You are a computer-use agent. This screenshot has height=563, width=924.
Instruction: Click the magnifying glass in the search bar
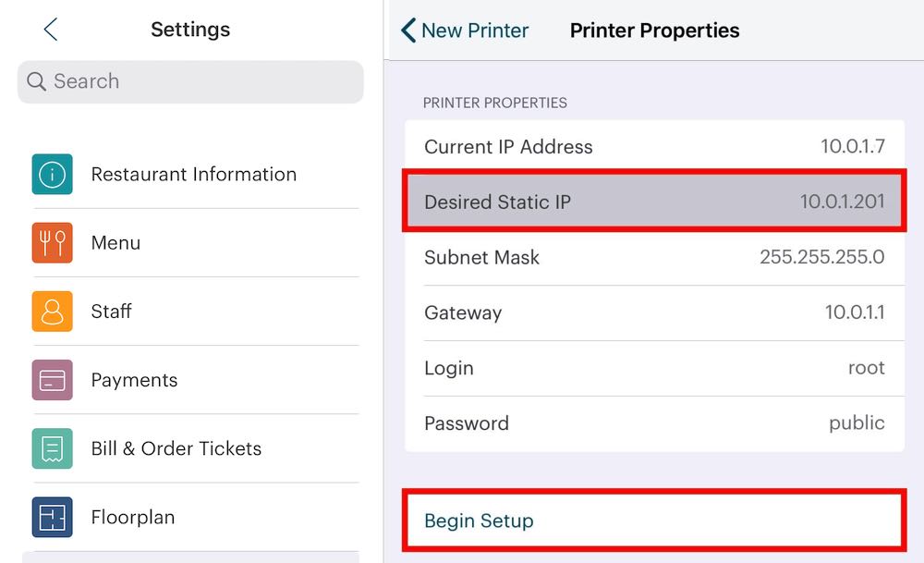pyautogui.click(x=36, y=81)
